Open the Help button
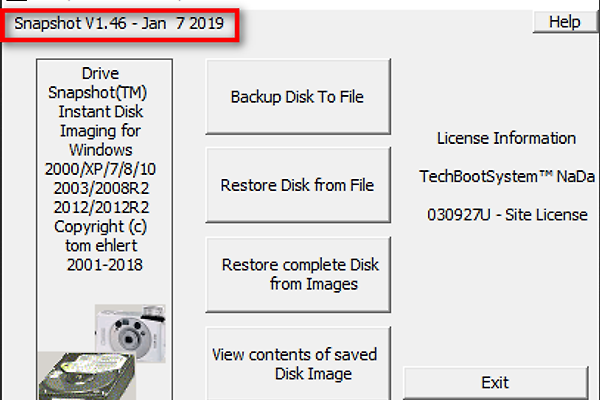This screenshot has width=600, height=400. 564,21
